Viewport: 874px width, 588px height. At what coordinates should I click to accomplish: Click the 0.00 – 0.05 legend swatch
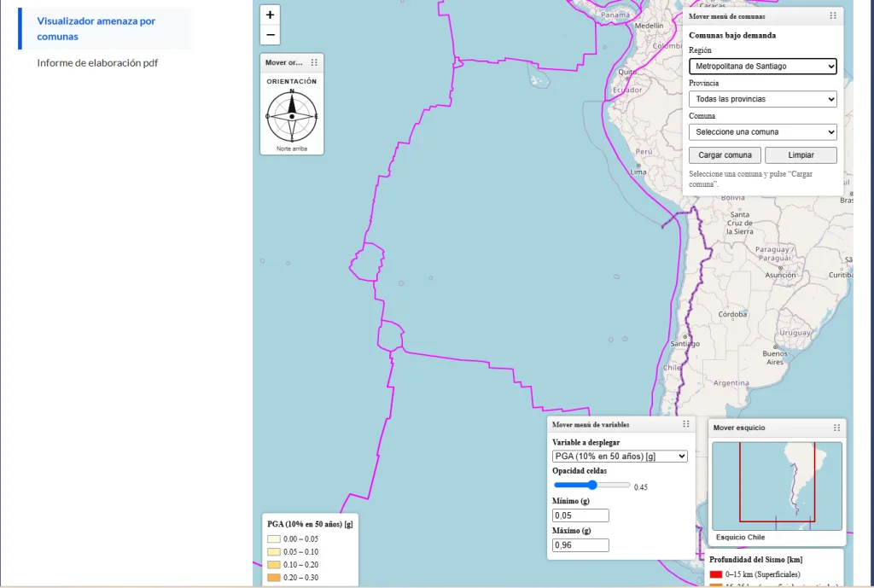click(x=274, y=539)
